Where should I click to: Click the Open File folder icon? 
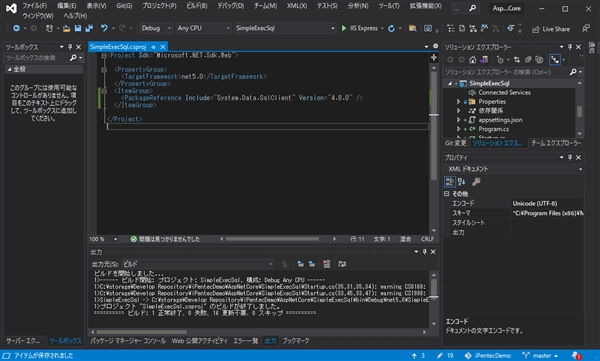pos(67,28)
